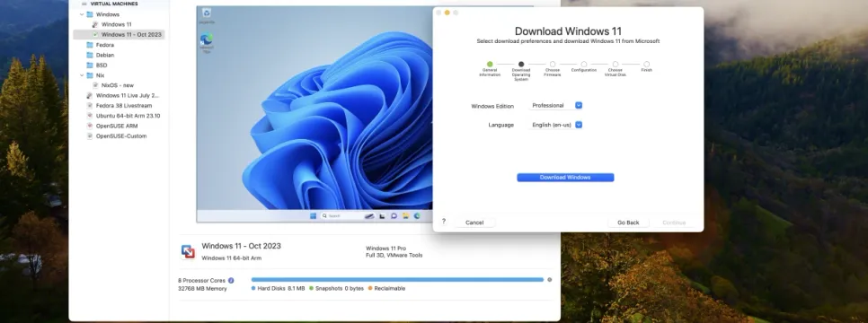This screenshot has width=868, height=323.
Task: Click the Windows 11 VM preview thumbnail
Action: (x=314, y=114)
